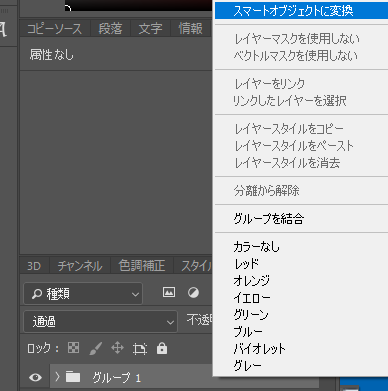Open the 3D panel tab

coord(34,266)
